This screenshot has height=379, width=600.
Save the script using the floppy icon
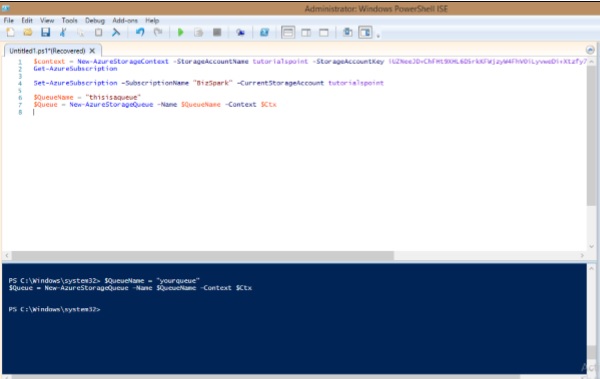coord(46,33)
